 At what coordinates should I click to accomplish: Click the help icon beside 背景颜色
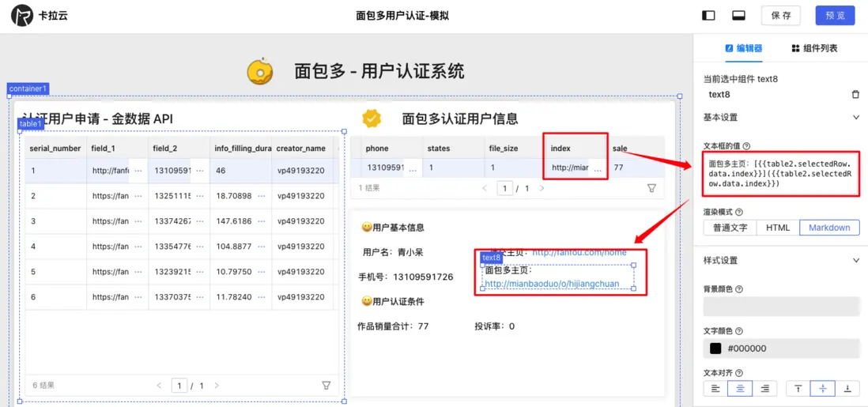[739, 289]
